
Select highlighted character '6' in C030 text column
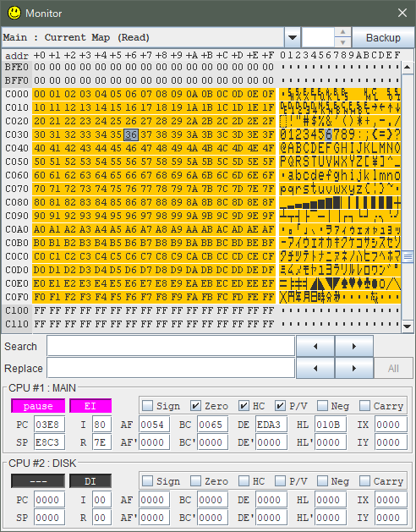click(328, 134)
